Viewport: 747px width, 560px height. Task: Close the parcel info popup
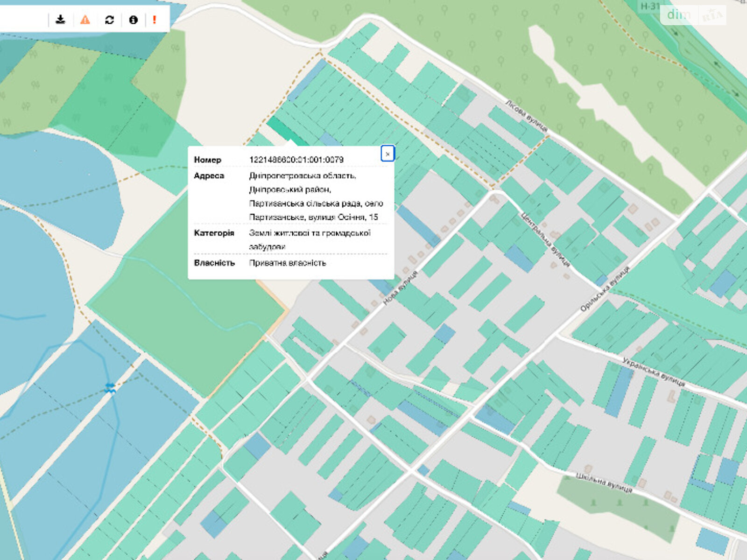click(388, 154)
